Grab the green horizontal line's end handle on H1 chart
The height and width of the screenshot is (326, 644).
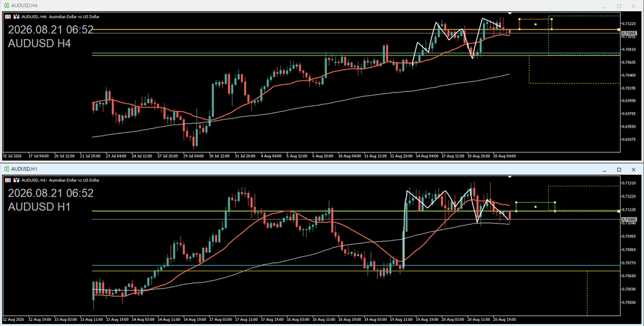click(619, 211)
